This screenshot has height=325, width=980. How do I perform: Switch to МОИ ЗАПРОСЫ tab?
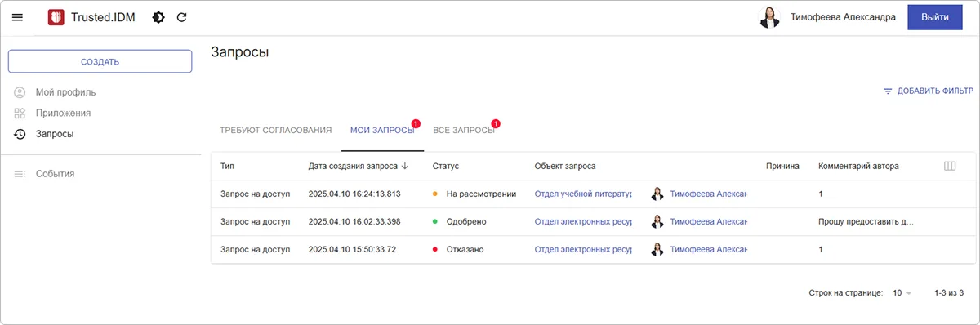[x=382, y=131]
